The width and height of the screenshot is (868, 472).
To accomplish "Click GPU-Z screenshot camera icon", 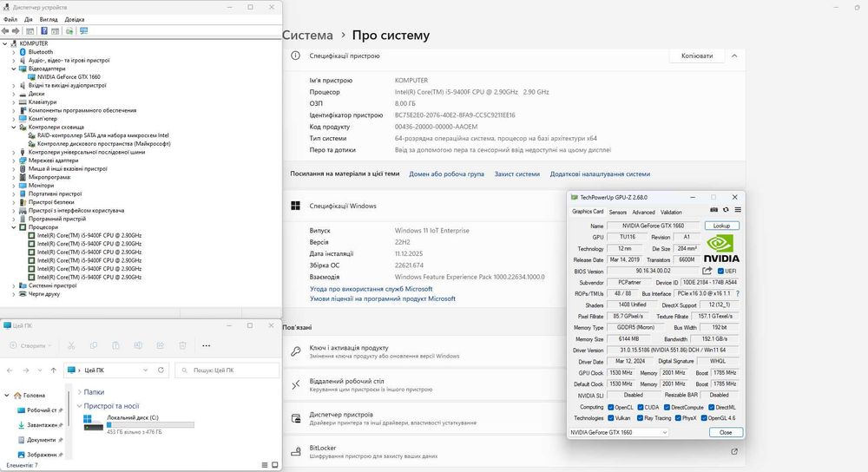I will (713, 210).
